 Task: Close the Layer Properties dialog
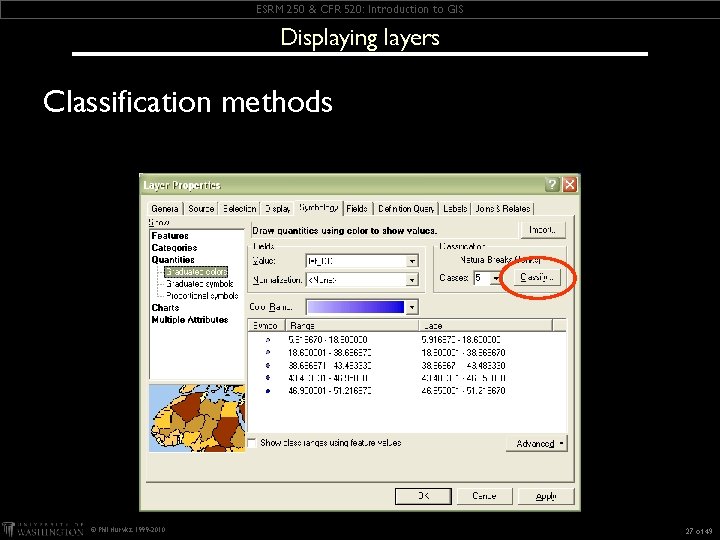pyautogui.click(x=570, y=185)
